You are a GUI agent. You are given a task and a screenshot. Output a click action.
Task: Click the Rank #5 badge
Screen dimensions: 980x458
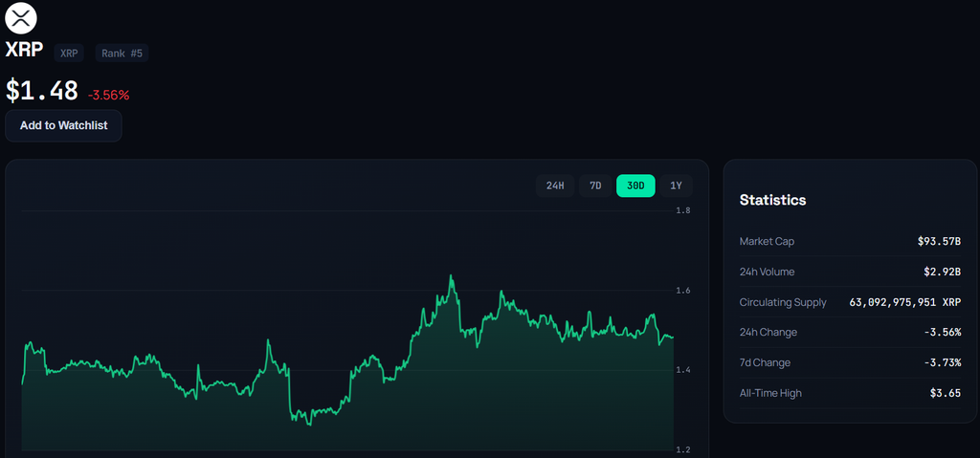click(x=122, y=54)
